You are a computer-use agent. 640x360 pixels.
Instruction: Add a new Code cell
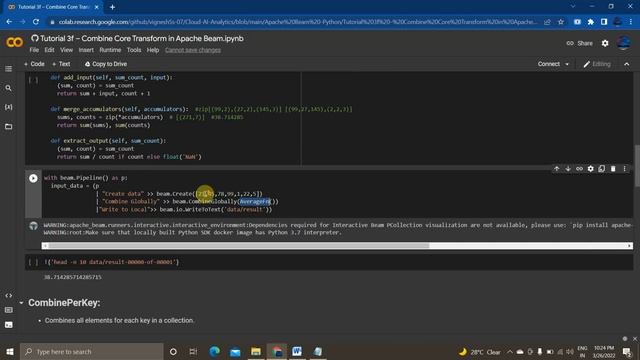click(34, 64)
